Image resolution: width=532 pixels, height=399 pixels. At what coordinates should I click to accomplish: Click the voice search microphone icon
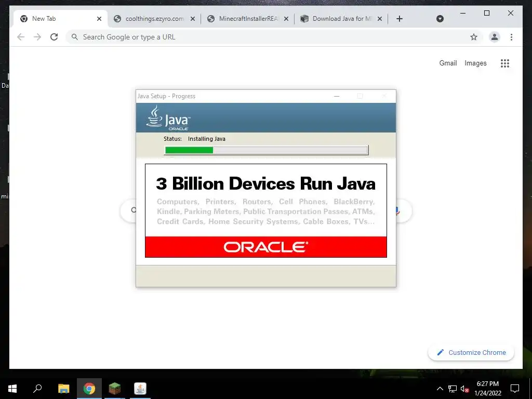[x=397, y=211]
